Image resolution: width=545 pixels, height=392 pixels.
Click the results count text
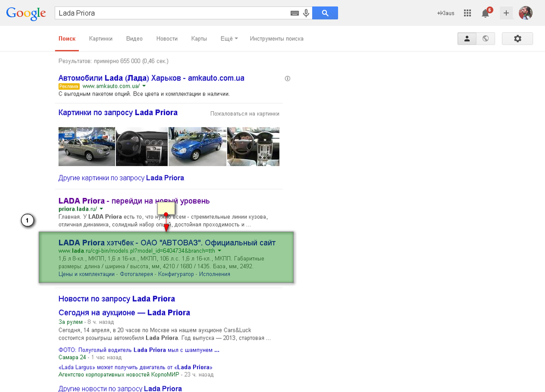[113, 61]
